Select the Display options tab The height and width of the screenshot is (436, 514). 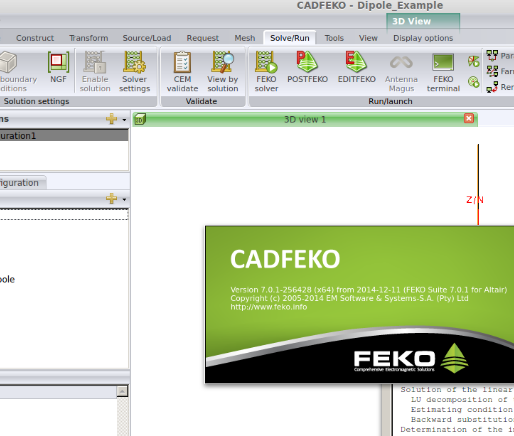(x=423, y=38)
